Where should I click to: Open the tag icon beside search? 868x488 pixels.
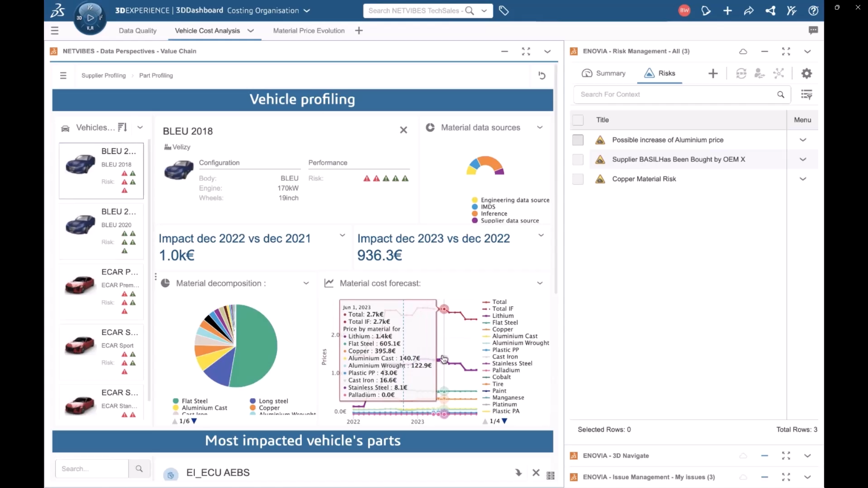503,10
